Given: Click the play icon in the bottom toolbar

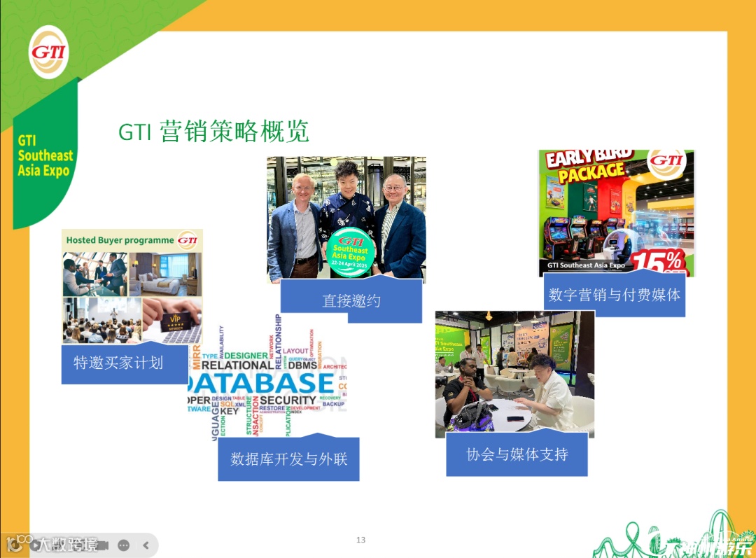Looking at the screenshot, I should [x=36, y=545].
